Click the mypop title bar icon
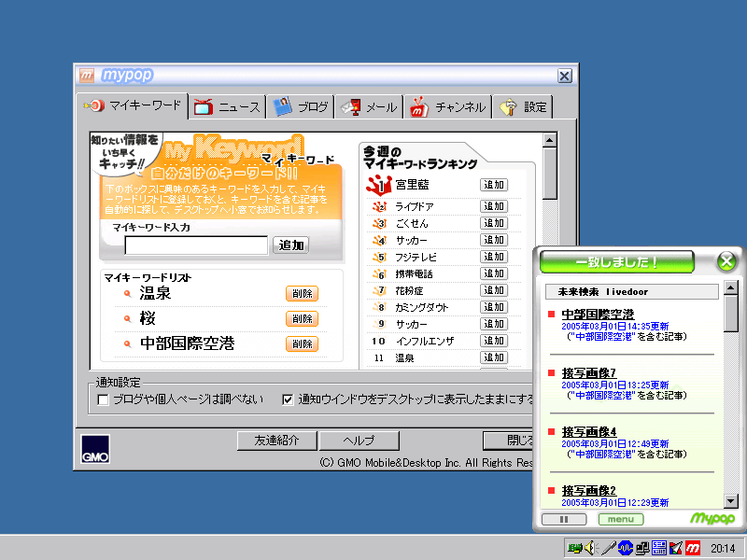747x560 pixels. 87,76
